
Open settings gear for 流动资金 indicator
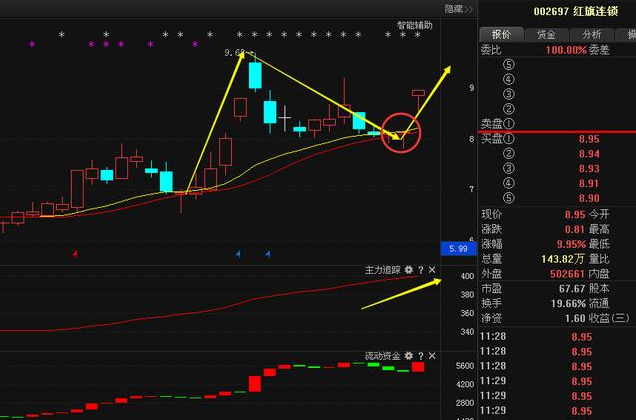(408, 355)
